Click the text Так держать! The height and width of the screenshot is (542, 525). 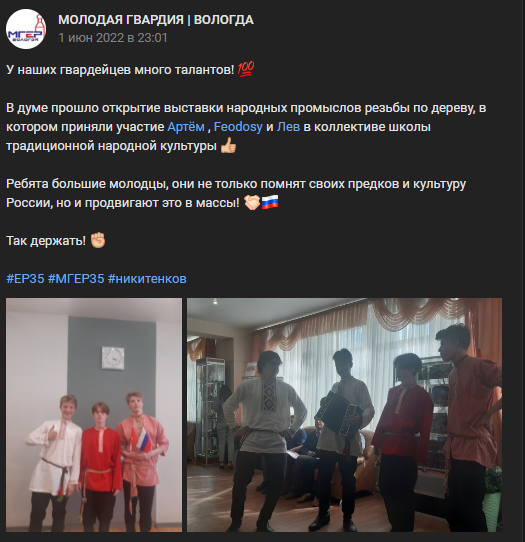point(46,241)
